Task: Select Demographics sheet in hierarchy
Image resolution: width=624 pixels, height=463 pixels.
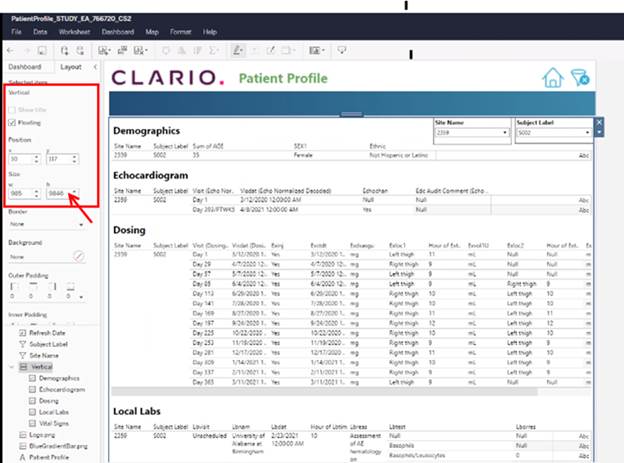Action: [55, 378]
